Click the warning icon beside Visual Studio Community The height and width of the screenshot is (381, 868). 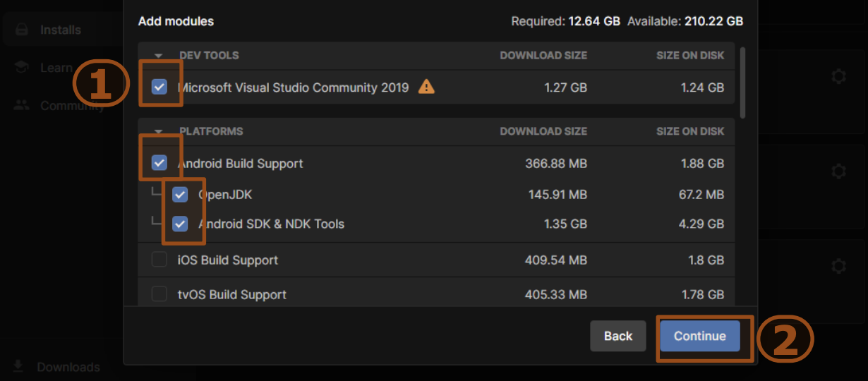pos(426,87)
